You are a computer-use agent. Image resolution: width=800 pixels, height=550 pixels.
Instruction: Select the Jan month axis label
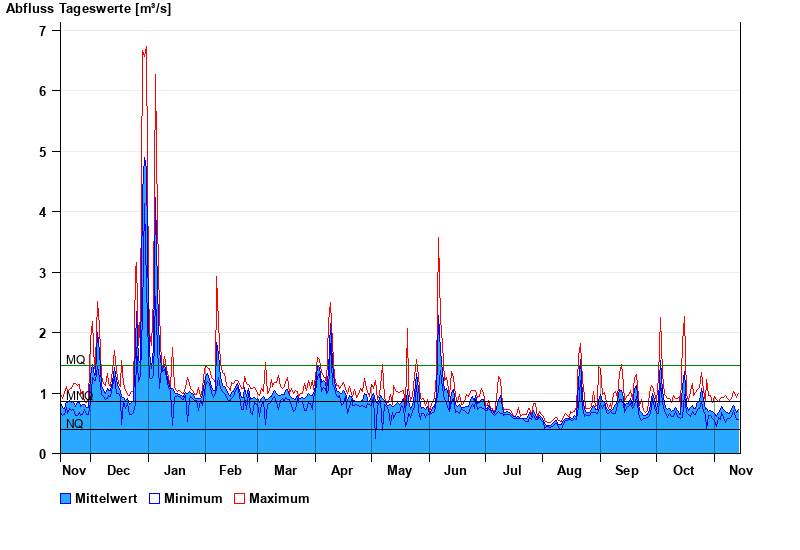[x=175, y=471]
